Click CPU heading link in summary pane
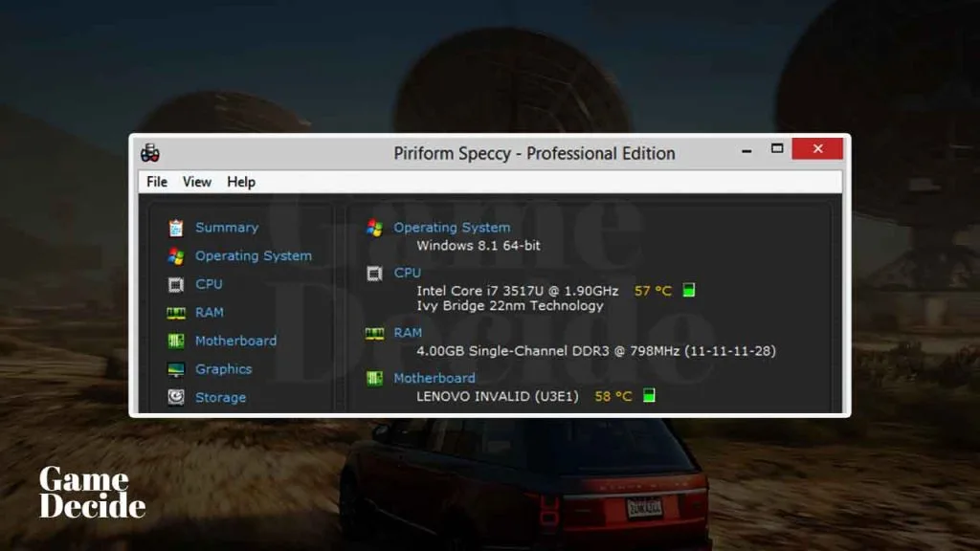The image size is (980, 551). [x=407, y=273]
